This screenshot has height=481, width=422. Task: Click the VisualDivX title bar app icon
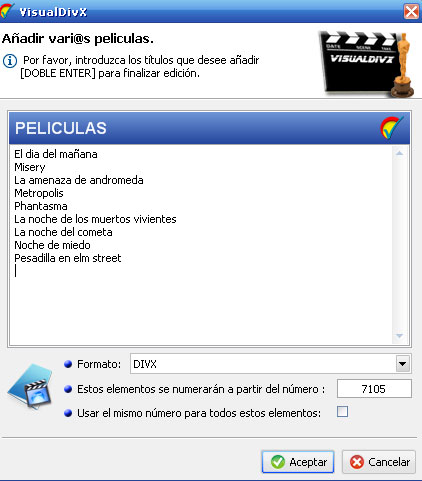(x=7, y=11)
